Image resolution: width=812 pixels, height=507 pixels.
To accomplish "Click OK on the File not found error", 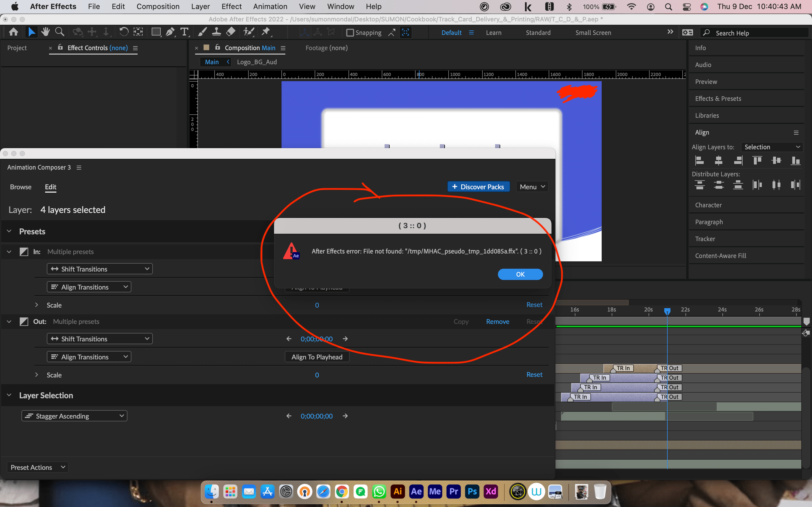I will [x=520, y=274].
